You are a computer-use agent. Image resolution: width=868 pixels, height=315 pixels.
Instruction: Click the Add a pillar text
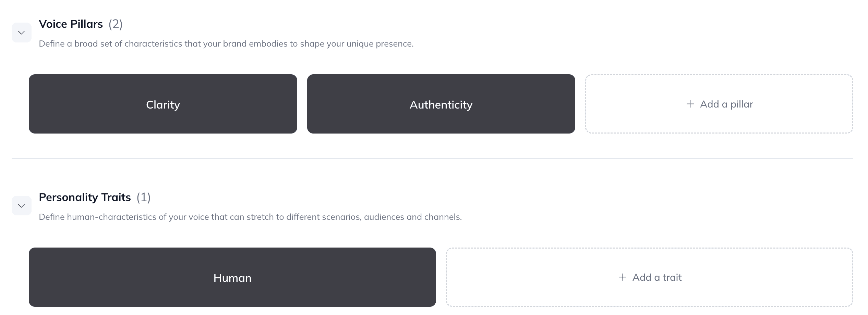pyautogui.click(x=726, y=104)
